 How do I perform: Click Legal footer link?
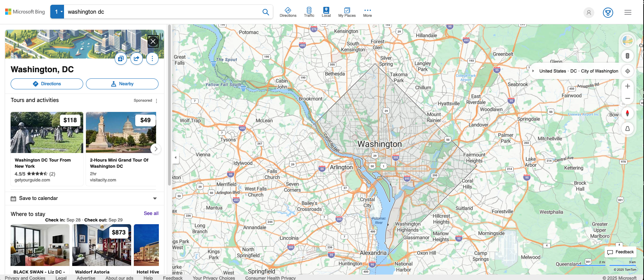[61, 278]
